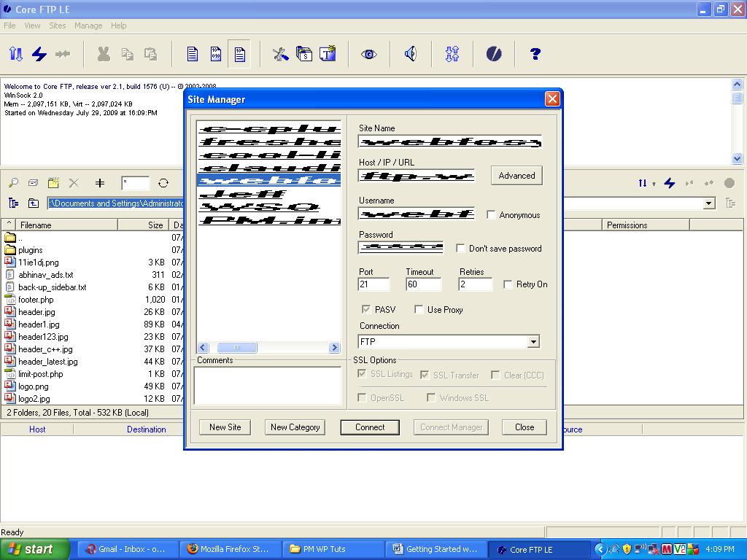This screenshot has width=747, height=560.
Task: Click the Site Manager connect arrows toolbar icon
Action: coord(16,54)
